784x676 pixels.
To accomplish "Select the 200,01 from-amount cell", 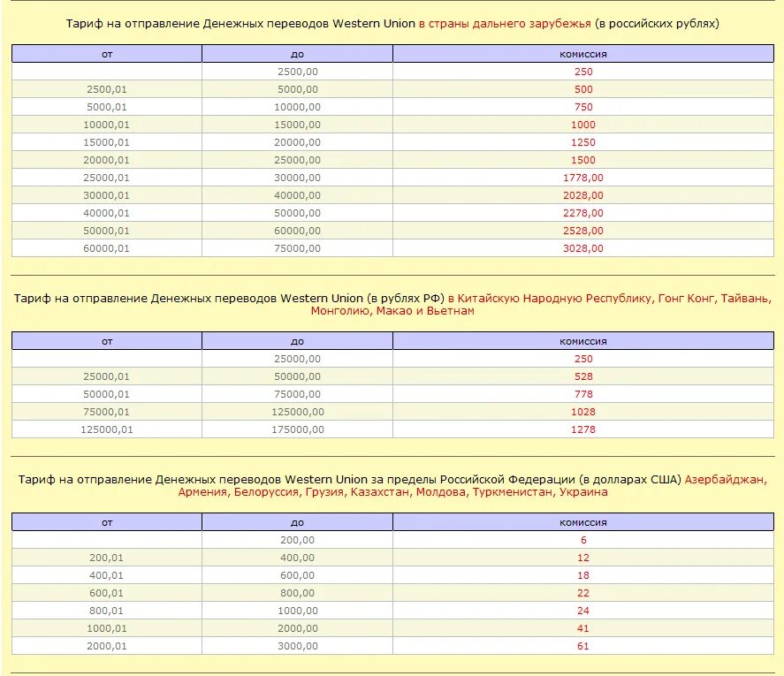I will pos(106,558).
